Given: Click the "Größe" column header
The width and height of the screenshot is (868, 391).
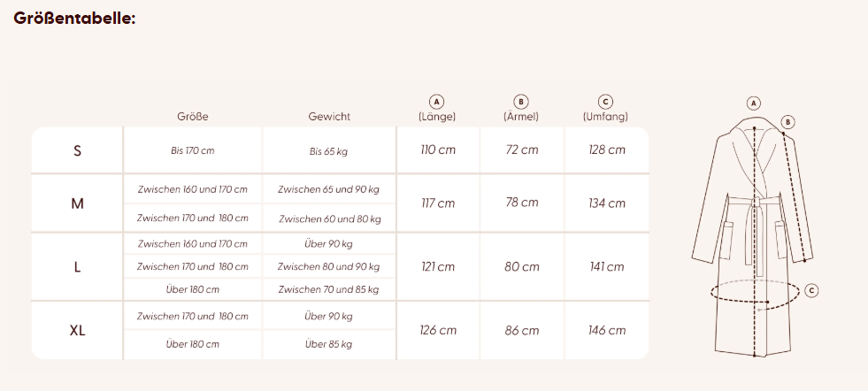Looking at the screenshot, I should (192, 117).
